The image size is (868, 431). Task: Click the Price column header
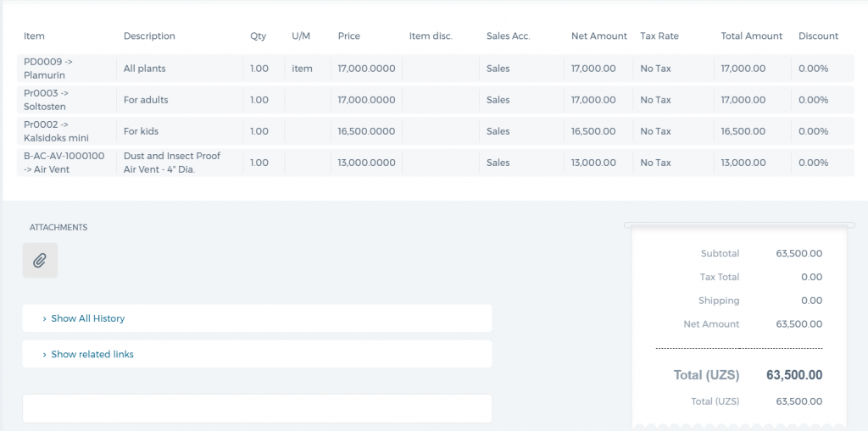tap(348, 36)
